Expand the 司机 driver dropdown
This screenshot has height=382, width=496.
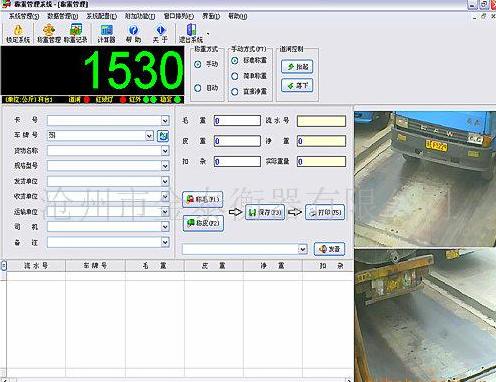pyautogui.click(x=165, y=227)
